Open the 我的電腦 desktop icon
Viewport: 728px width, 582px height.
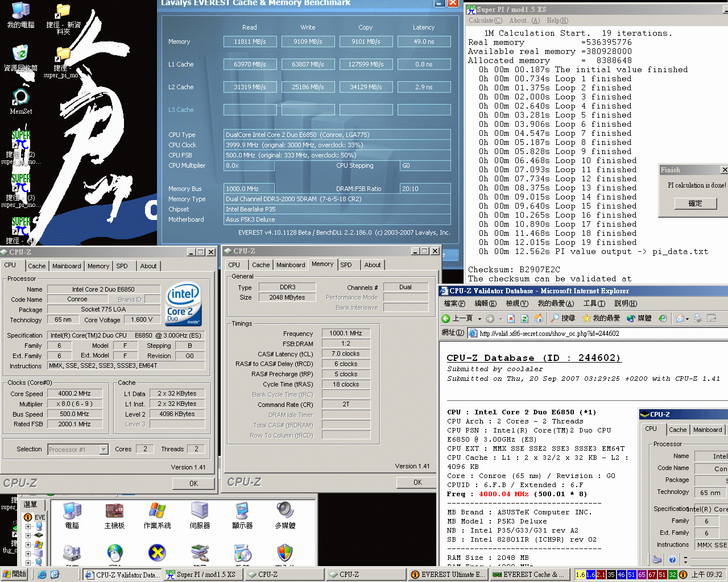tap(20, 15)
